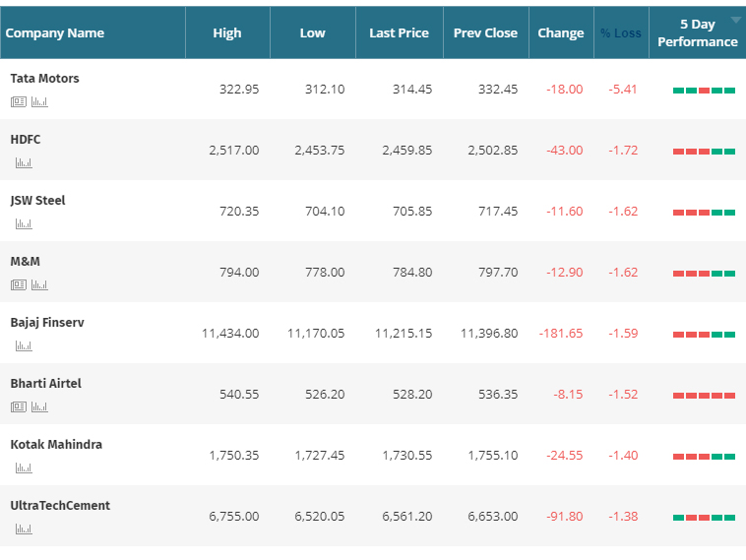Sort table by Prev Close header
Image resolution: width=746 pixels, height=560 pixels.
click(485, 33)
